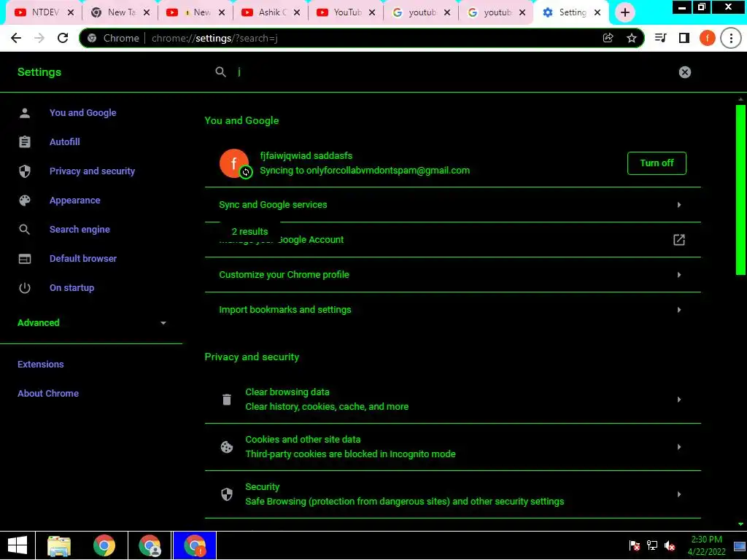The width and height of the screenshot is (747, 560).
Task: Open File Explorer from the taskbar
Action: click(x=59, y=545)
